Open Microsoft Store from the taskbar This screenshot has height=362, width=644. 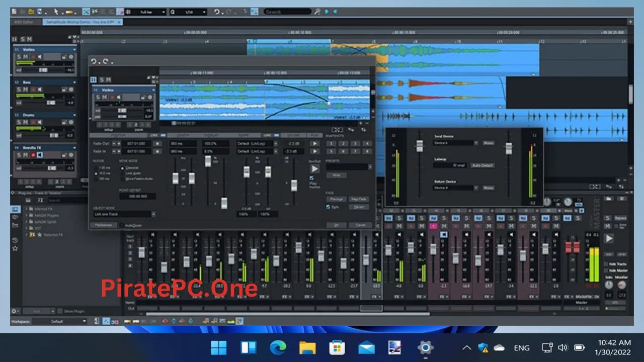(x=337, y=347)
